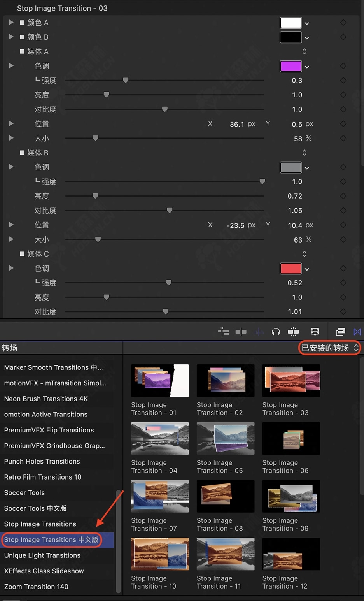Click the black 颜色 B color swatch
The width and height of the screenshot is (364, 601).
[x=290, y=37]
